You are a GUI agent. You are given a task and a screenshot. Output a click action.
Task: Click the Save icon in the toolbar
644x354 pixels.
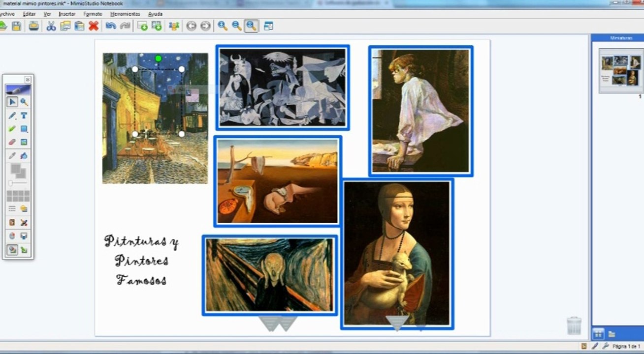tap(16, 26)
